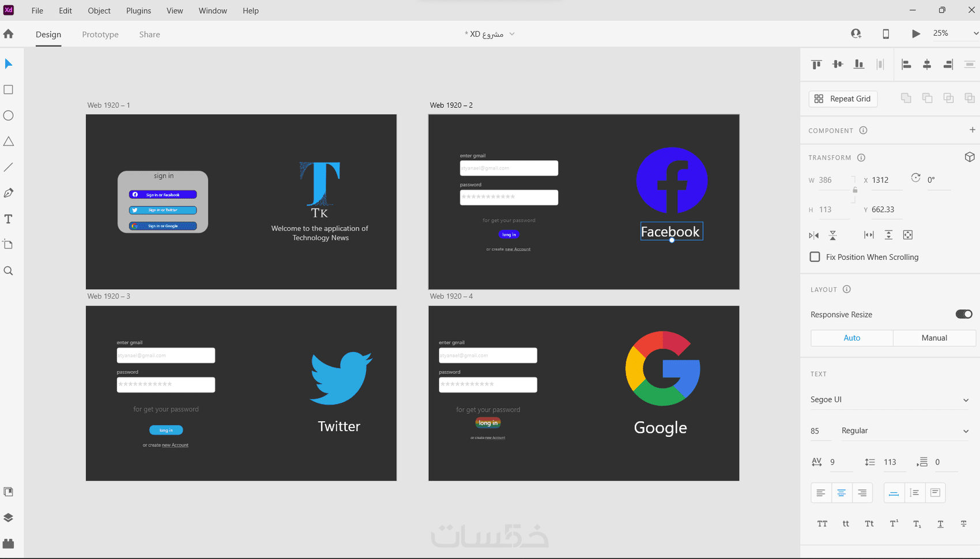Open the Libraries panel icon
This screenshot has width=980, height=559.
point(9,492)
